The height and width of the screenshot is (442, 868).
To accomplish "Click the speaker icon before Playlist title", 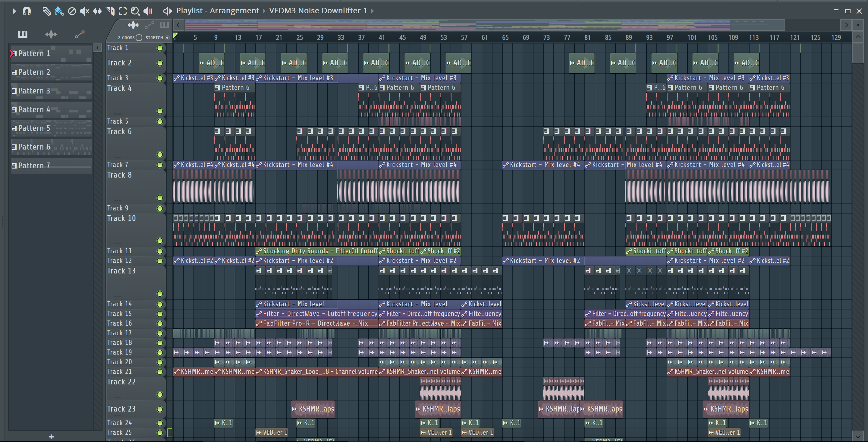I will [x=168, y=11].
